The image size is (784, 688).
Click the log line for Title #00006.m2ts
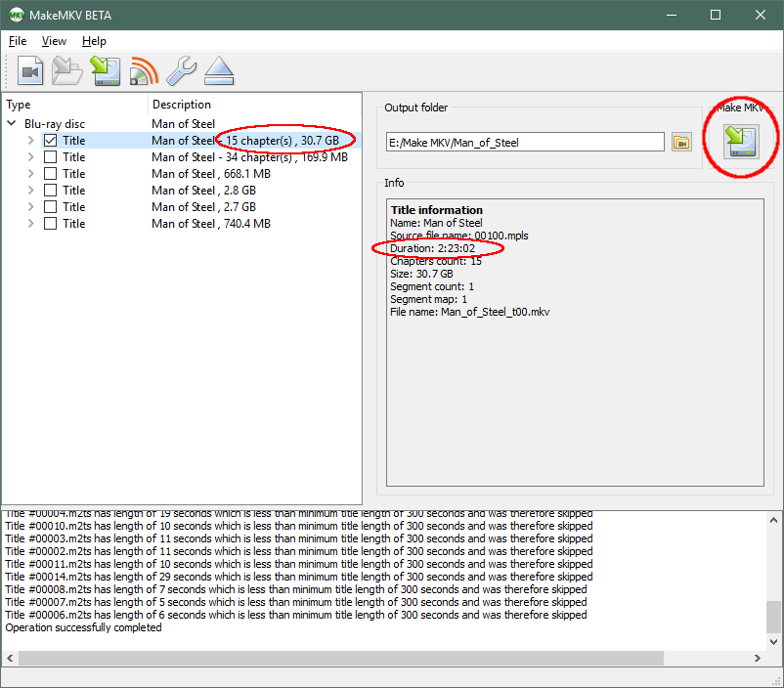coord(296,615)
